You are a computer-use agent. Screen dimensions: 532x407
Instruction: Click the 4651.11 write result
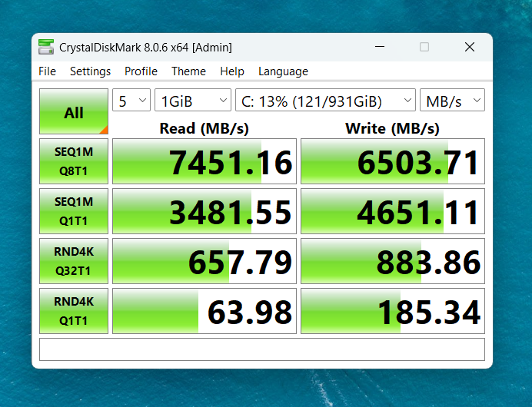click(x=393, y=211)
